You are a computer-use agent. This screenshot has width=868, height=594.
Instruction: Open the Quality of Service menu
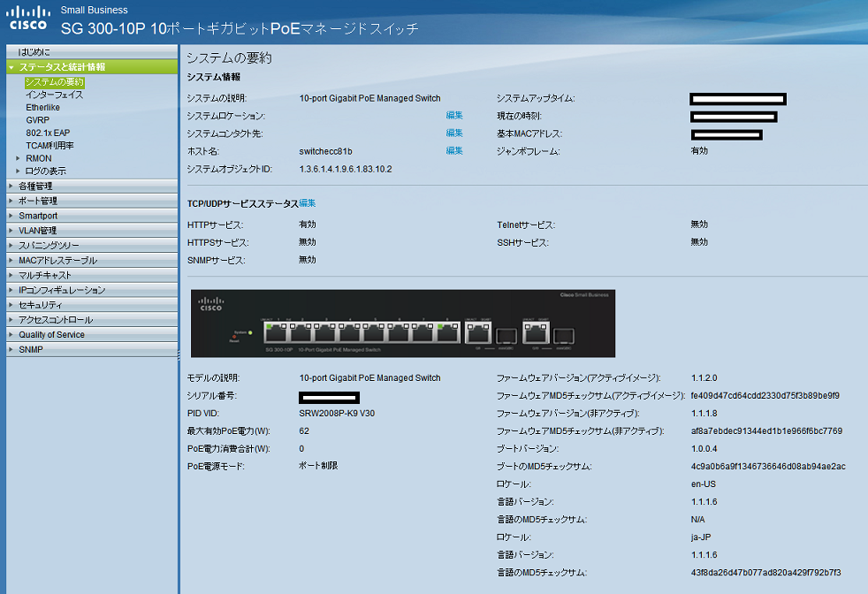coord(92,335)
